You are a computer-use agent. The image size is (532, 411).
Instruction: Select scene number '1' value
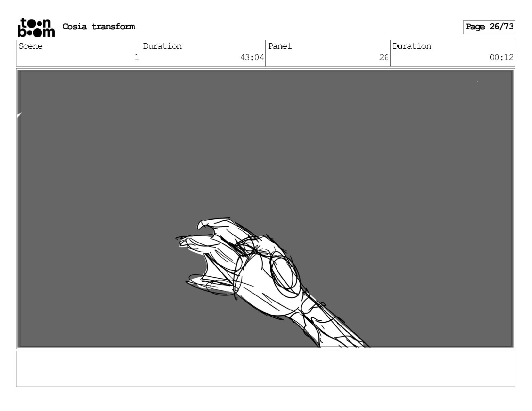pyautogui.click(x=136, y=57)
